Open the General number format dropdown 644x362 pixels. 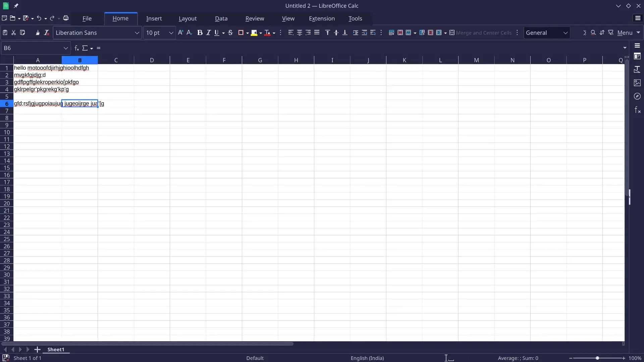pos(566,33)
